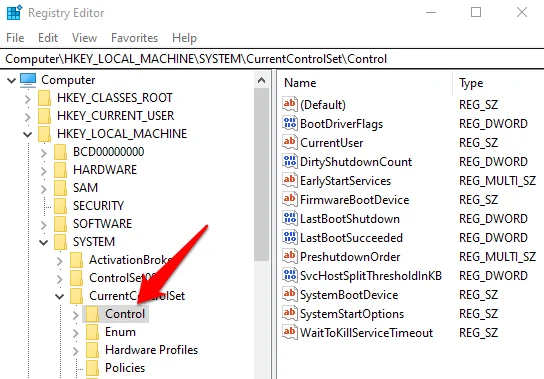
Task: Select the SystemStartOptions value name
Action: 352,314
